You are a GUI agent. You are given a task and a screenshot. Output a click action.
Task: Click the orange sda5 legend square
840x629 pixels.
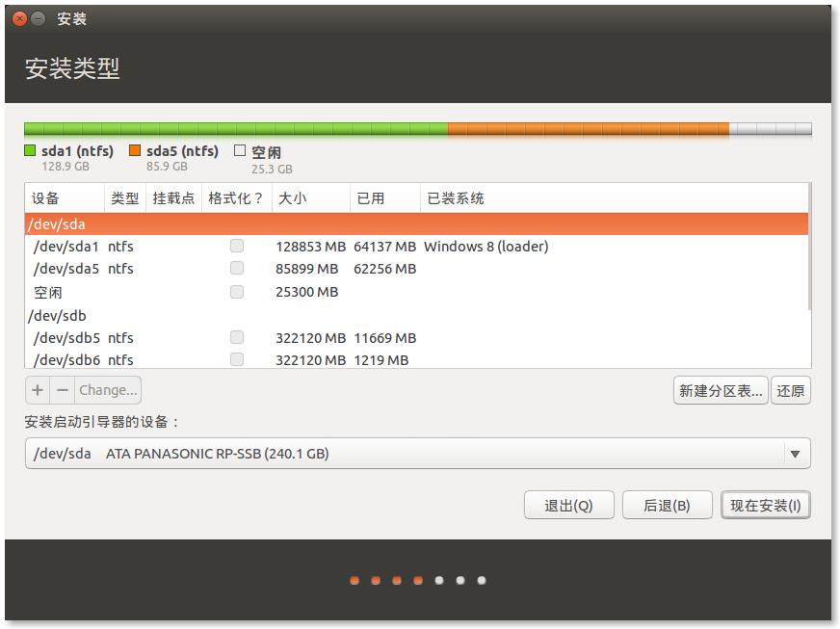tap(135, 151)
